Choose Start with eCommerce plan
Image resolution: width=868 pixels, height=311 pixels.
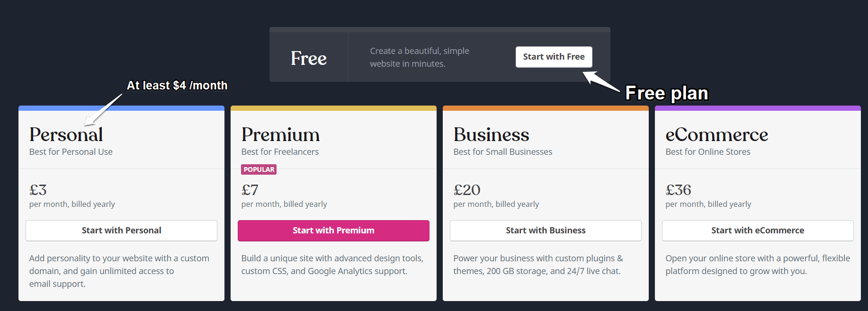758,231
